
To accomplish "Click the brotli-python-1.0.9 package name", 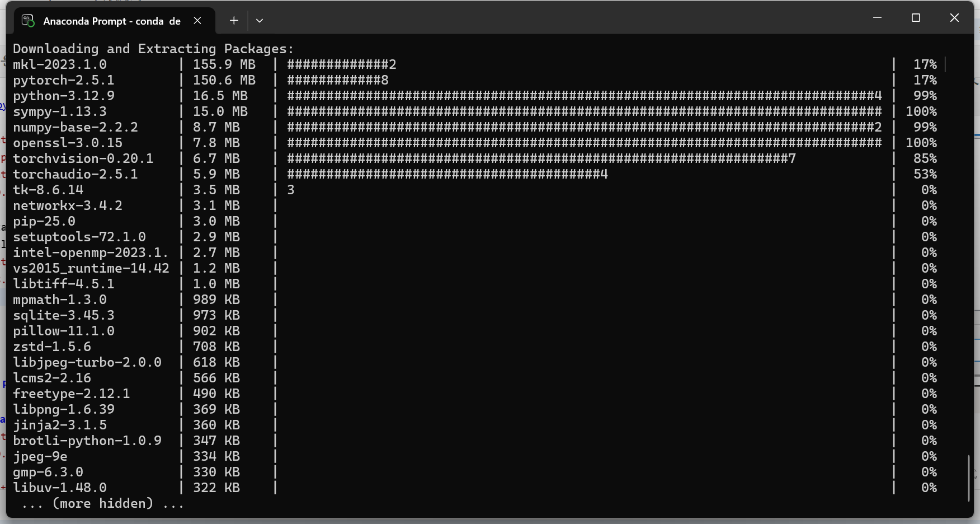I will click(87, 441).
